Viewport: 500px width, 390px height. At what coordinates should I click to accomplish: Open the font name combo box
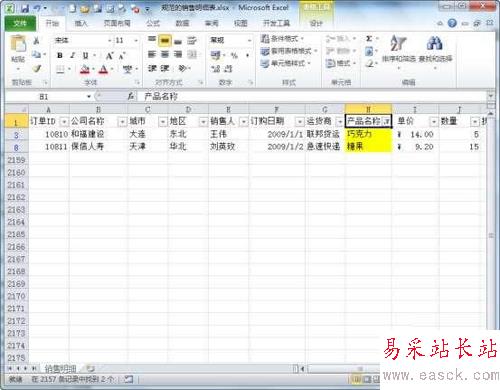[x=82, y=40]
